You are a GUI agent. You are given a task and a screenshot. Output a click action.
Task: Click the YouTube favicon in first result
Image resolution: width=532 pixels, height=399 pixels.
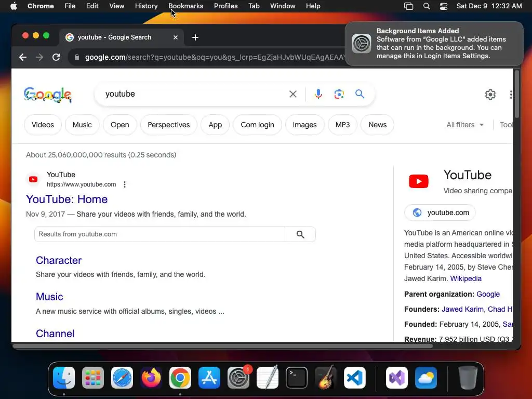pos(33,179)
